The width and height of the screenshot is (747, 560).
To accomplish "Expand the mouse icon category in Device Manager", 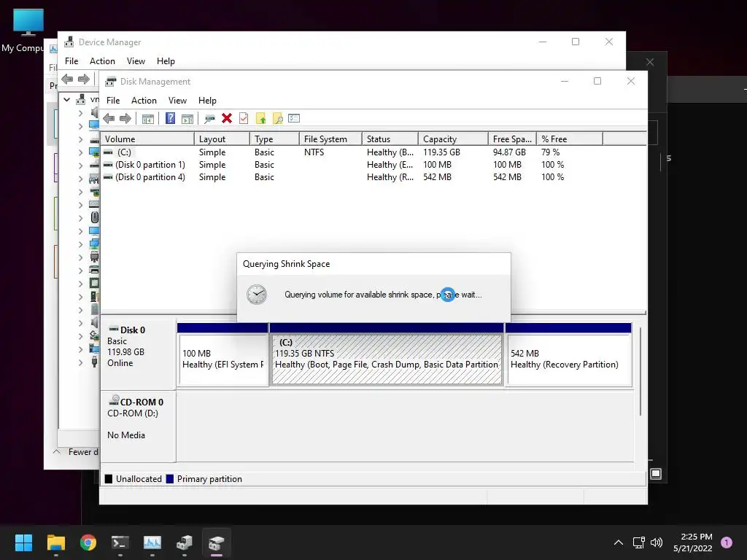I will click(x=80, y=217).
